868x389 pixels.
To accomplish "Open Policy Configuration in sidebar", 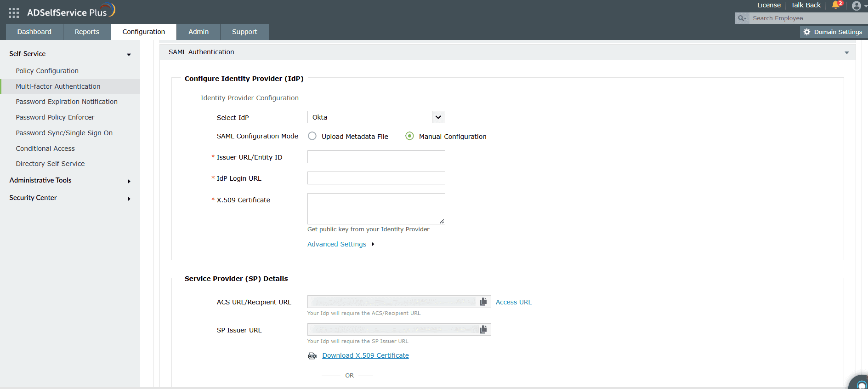I will coord(47,71).
